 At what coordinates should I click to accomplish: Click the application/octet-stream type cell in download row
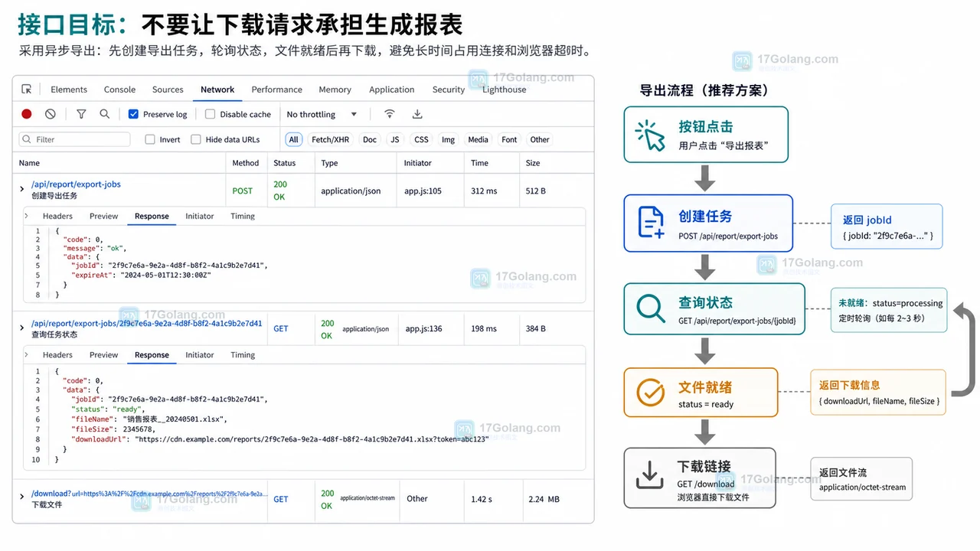[367, 498]
